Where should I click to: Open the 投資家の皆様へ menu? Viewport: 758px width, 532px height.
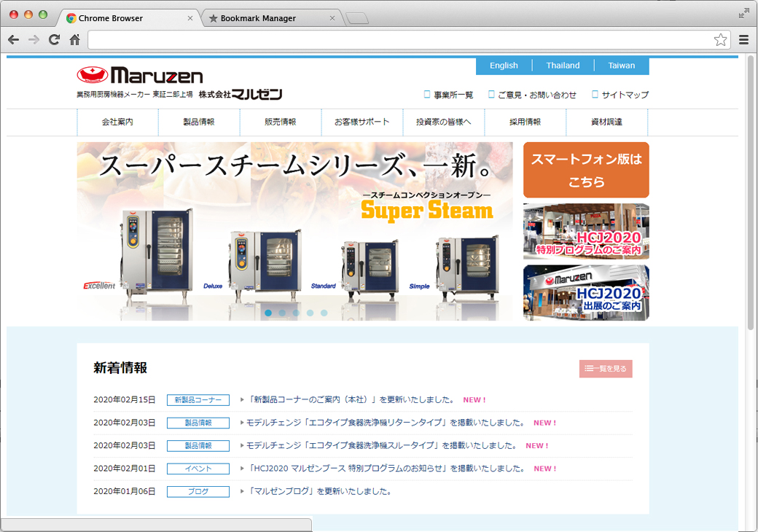click(x=444, y=122)
